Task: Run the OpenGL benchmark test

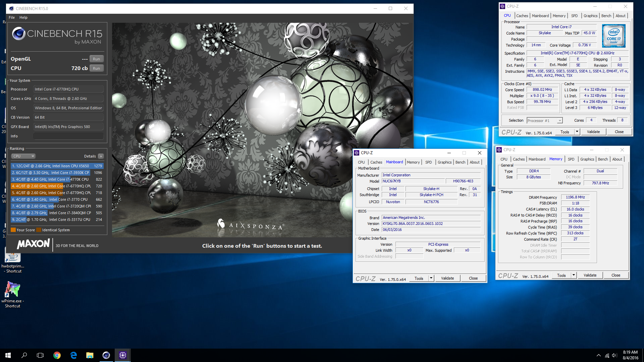Action: click(x=97, y=59)
